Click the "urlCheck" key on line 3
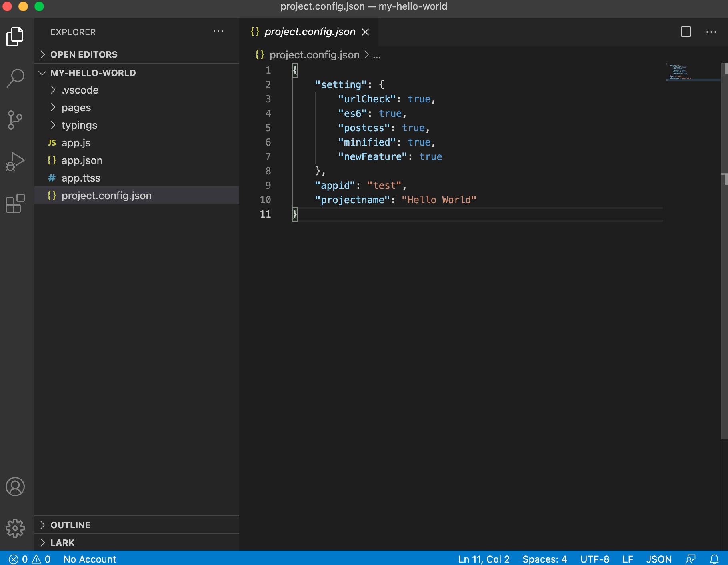Viewport: 728px width, 565px height. click(x=367, y=99)
